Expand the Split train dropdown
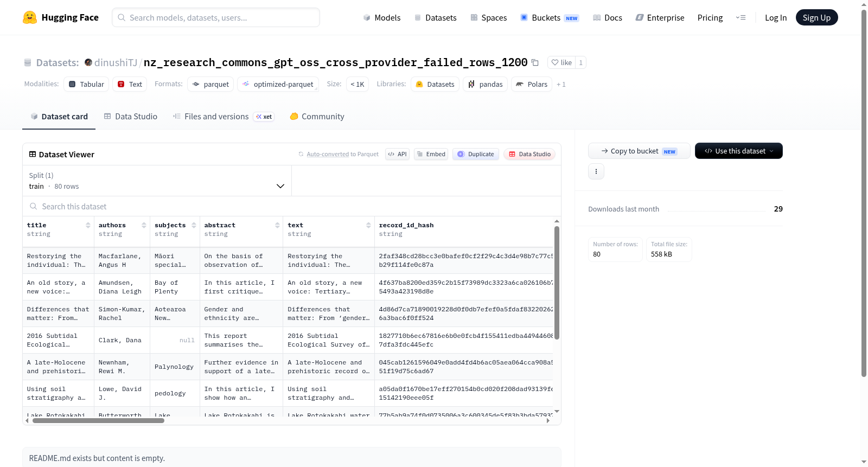This screenshot has height=467, width=868. pyautogui.click(x=157, y=181)
